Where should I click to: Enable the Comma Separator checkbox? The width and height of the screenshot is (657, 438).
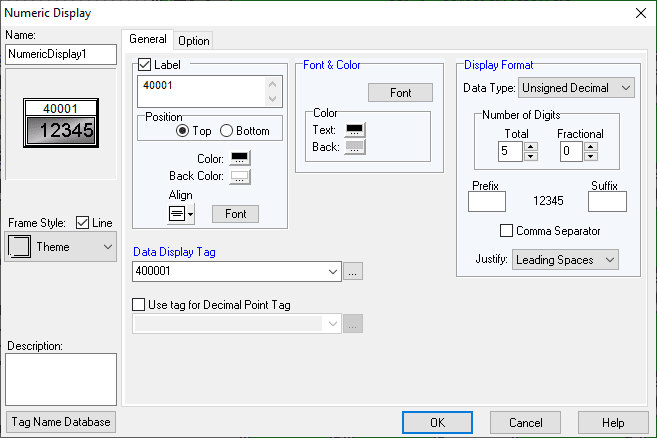pos(506,231)
